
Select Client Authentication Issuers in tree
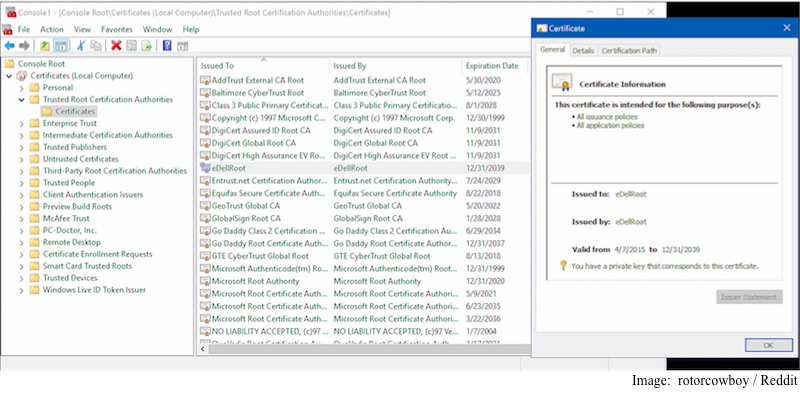(x=93, y=194)
